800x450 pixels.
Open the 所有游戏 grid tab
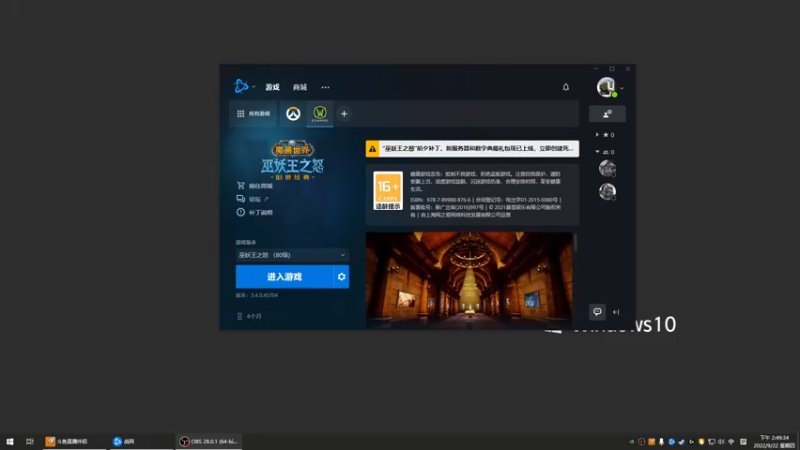pyautogui.click(x=253, y=114)
